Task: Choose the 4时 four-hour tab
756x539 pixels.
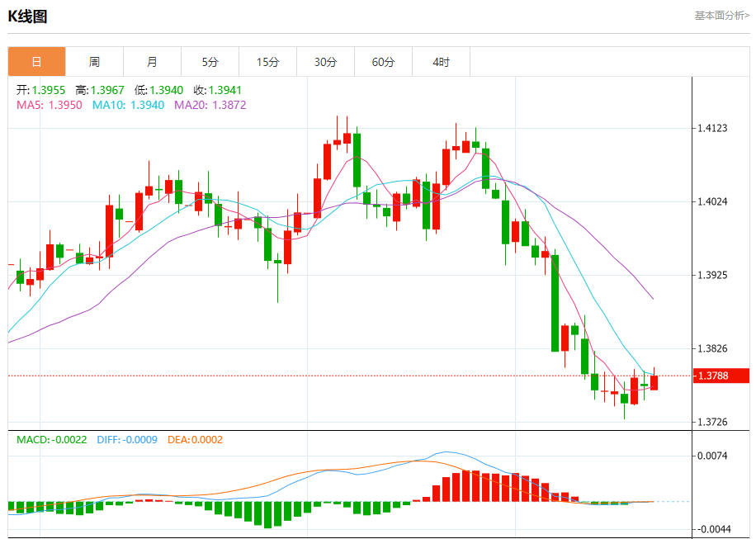Action: pyautogui.click(x=441, y=62)
